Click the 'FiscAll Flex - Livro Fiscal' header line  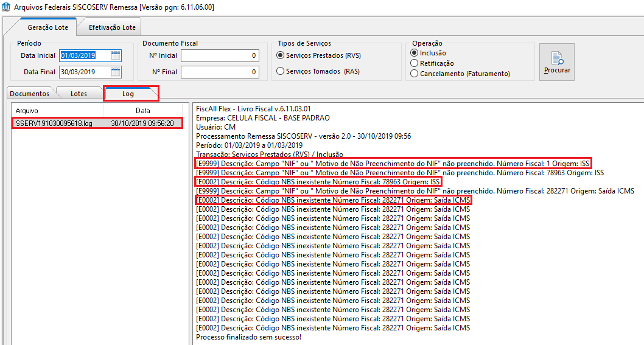253,109
